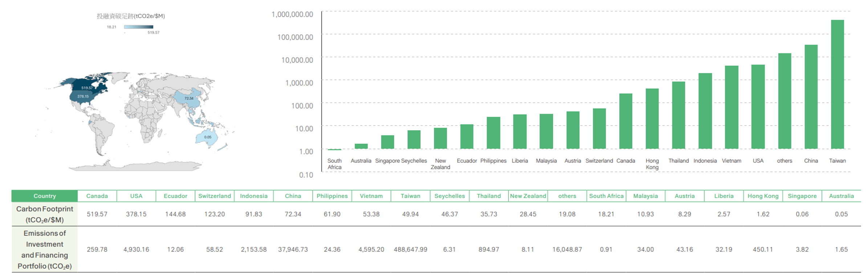The image size is (868, 275).
Task: Click Taiwan's emissions value 488,647.99
Action: pyautogui.click(x=410, y=250)
